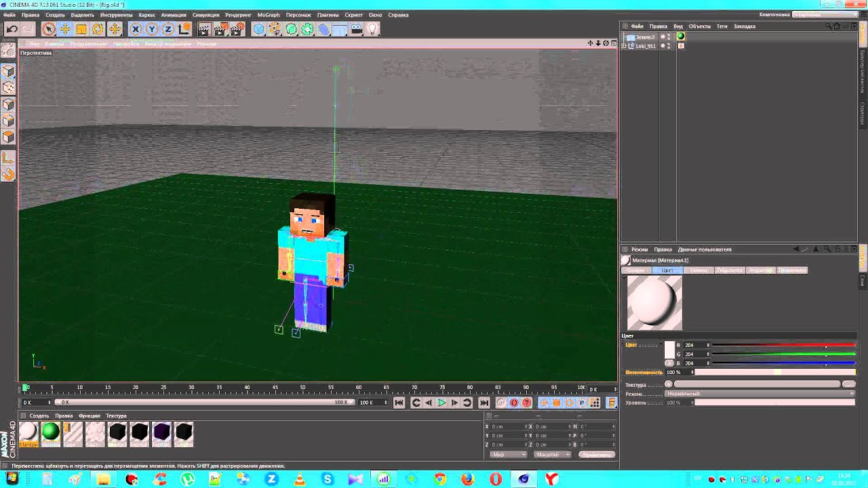Toggle Z axis lock

coord(168,29)
